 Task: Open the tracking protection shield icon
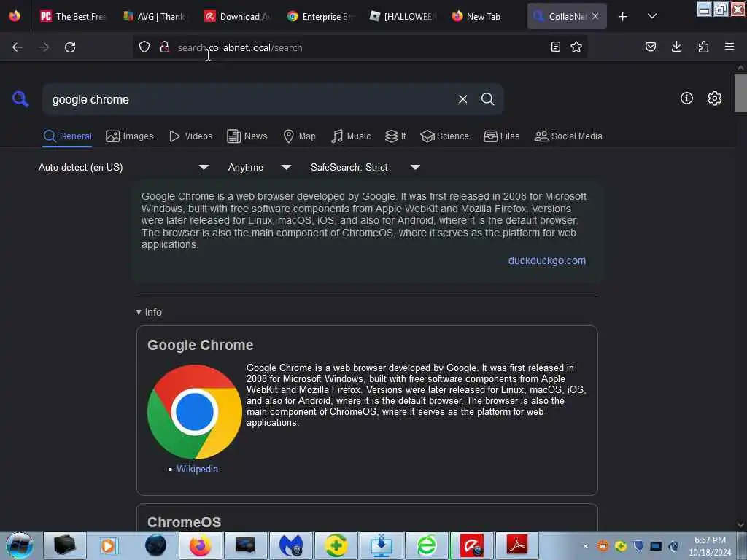(x=144, y=47)
